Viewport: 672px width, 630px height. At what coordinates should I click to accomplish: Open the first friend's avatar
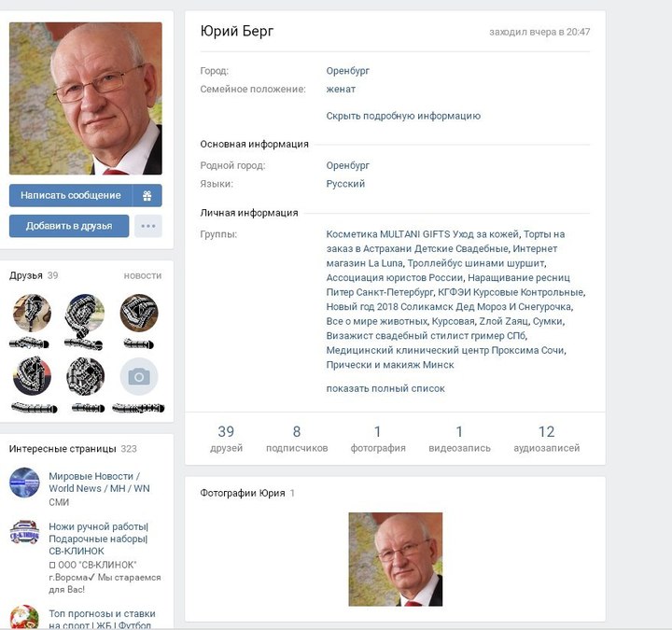click(32, 313)
